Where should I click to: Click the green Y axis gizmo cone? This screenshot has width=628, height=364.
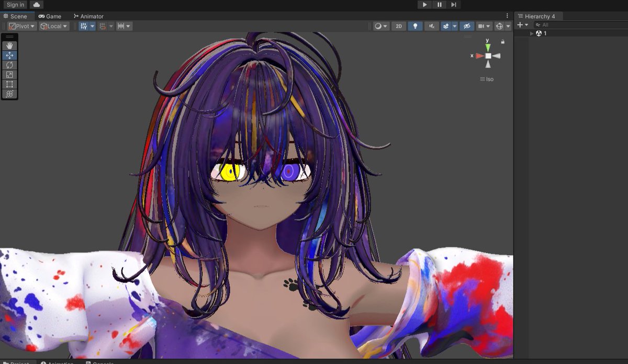click(488, 47)
